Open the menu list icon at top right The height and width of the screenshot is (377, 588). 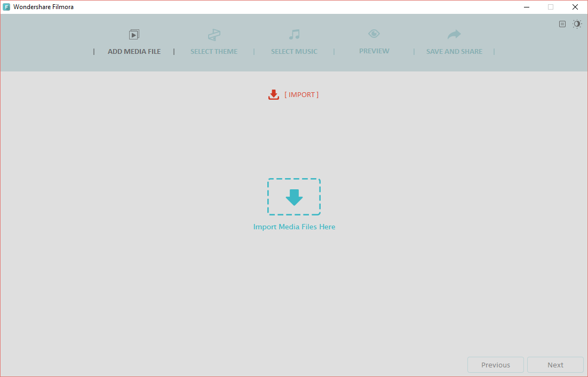click(562, 24)
